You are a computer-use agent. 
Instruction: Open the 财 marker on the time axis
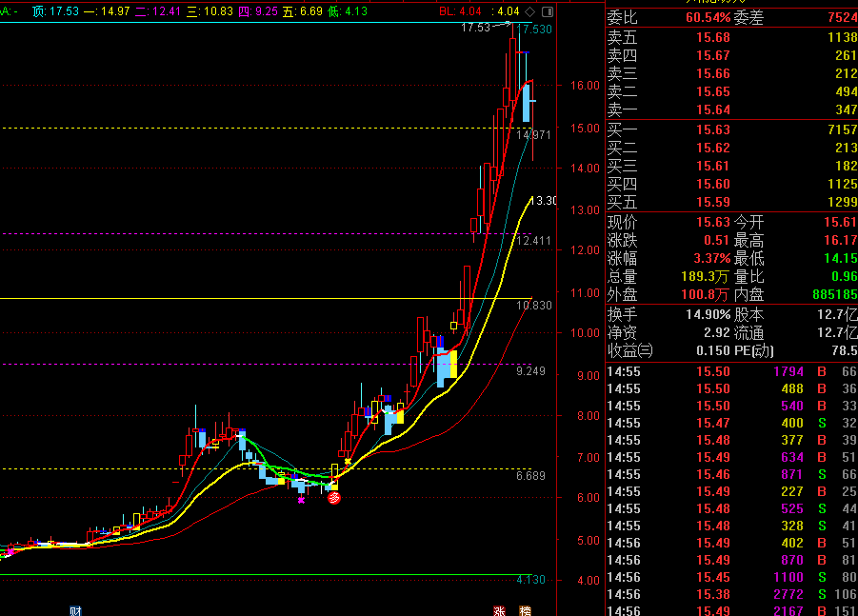[75, 610]
